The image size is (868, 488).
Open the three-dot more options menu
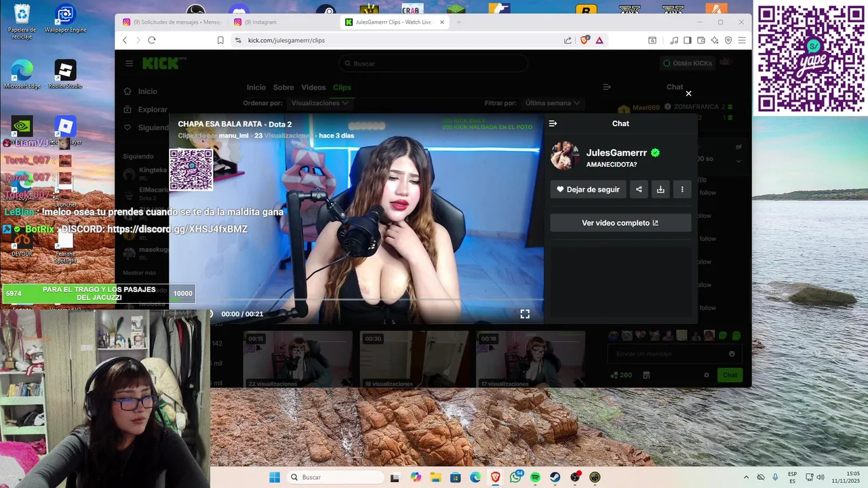682,189
